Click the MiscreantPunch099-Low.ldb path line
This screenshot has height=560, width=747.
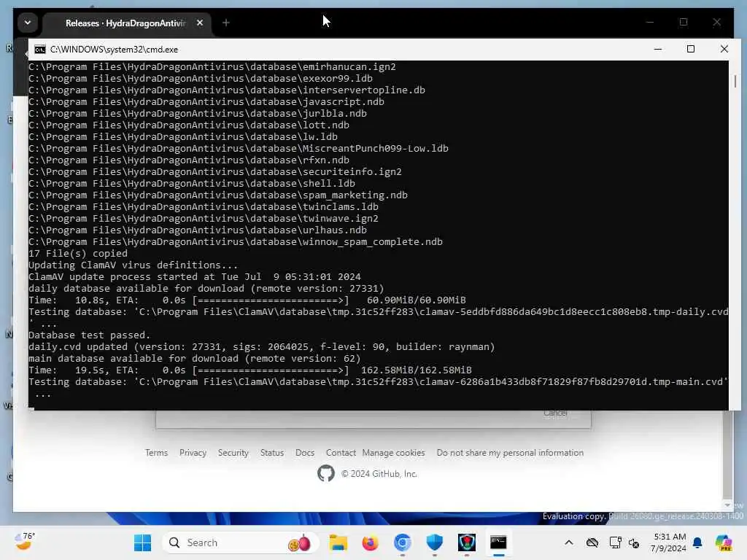point(239,148)
